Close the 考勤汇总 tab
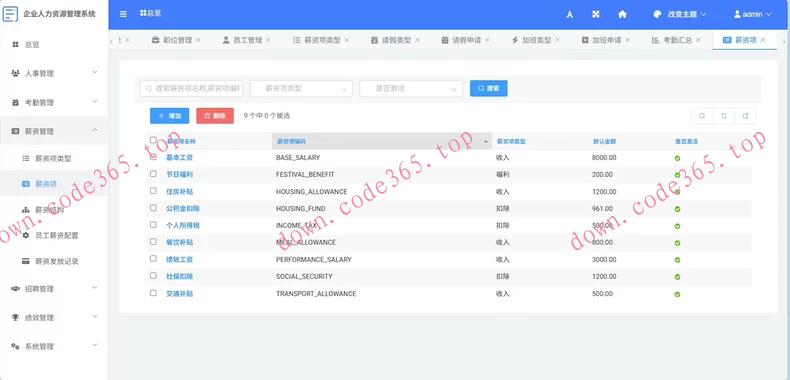790x380 pixels. click(x=698, y=40)
